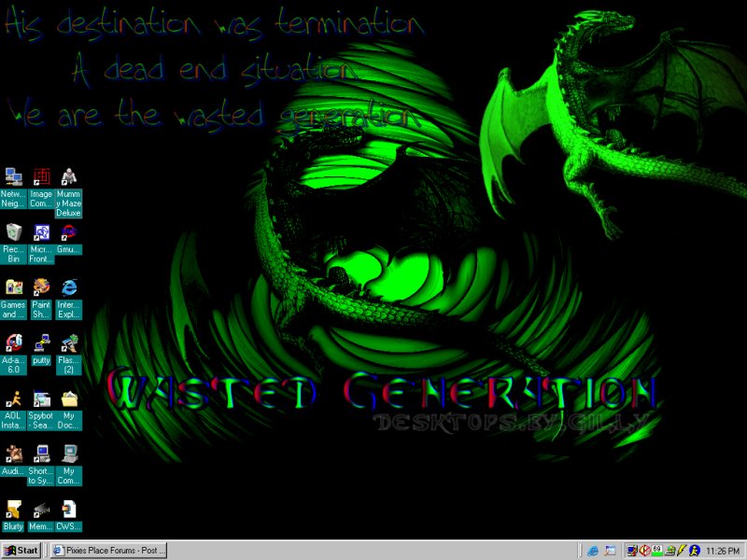The height and width of the screenshot is (560, 747).
Task: Open the Network Neighborhood desktop icon
Action: [x=14, y=176]
